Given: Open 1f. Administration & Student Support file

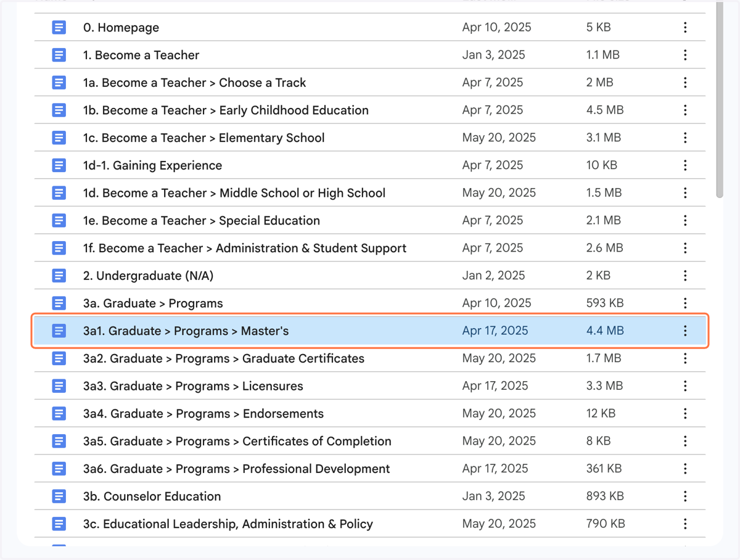Looking at the screenshot, I should (370, 249).
